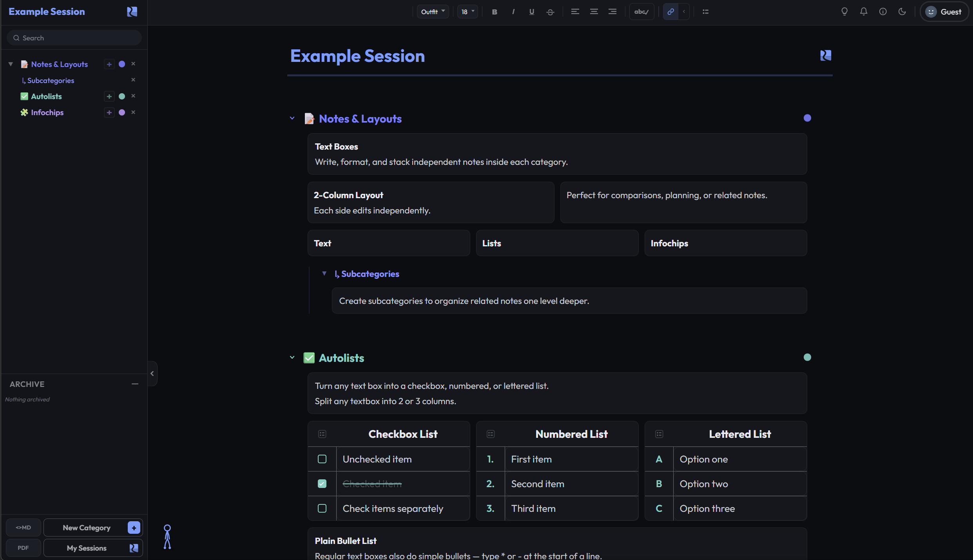Add item to Notes & Layouts sidebar row
Screen dimensions: 973x560
[x=109, y=64]
